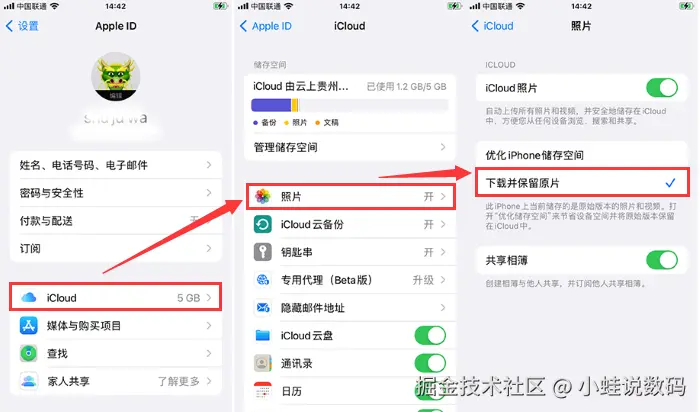Tap the App Store media purchases icon

[29, 325]
